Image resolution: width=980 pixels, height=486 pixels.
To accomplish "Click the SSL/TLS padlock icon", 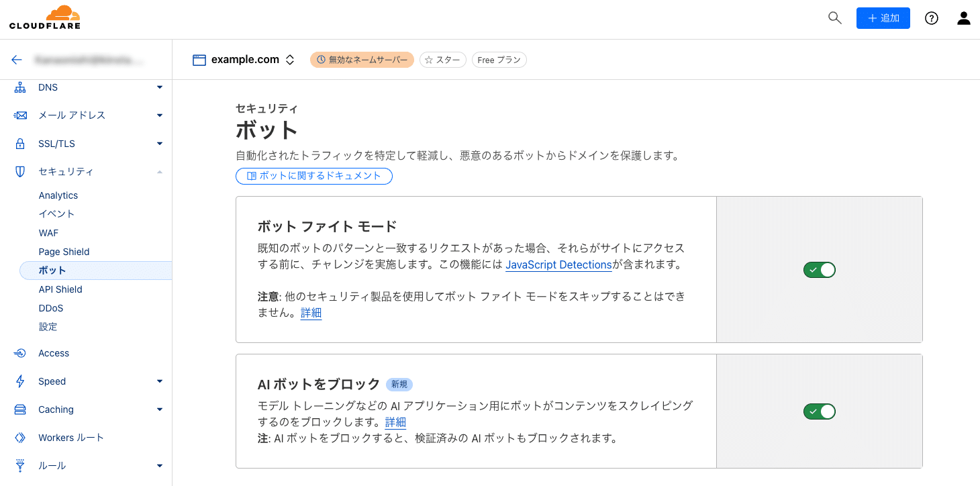I will (x=19, y=143).
